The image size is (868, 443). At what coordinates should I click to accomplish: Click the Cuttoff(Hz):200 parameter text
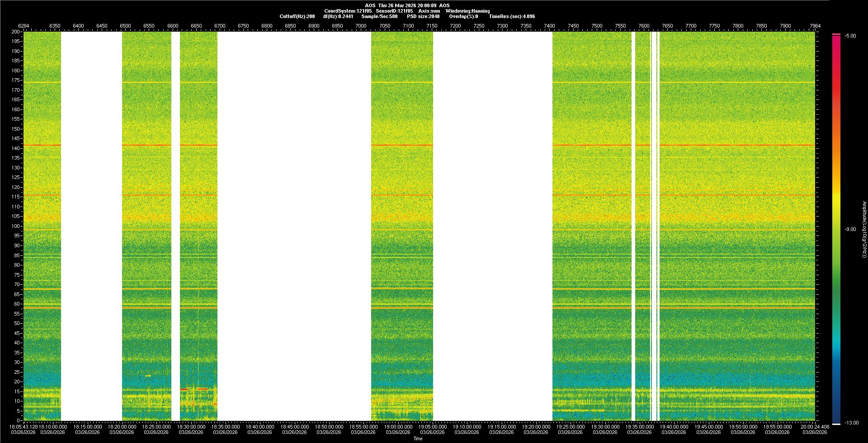coord(297,16)
